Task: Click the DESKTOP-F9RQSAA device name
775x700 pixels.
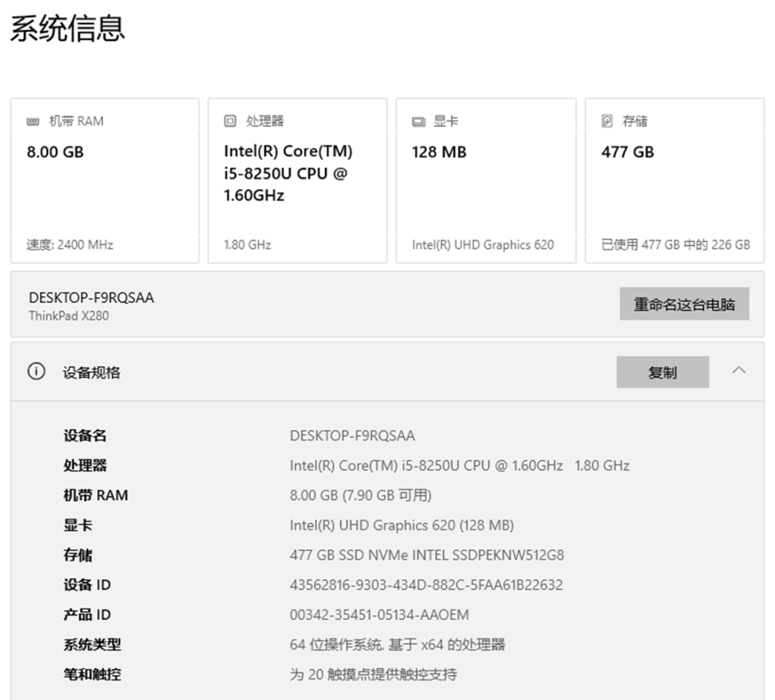Action: click(90, 297)
